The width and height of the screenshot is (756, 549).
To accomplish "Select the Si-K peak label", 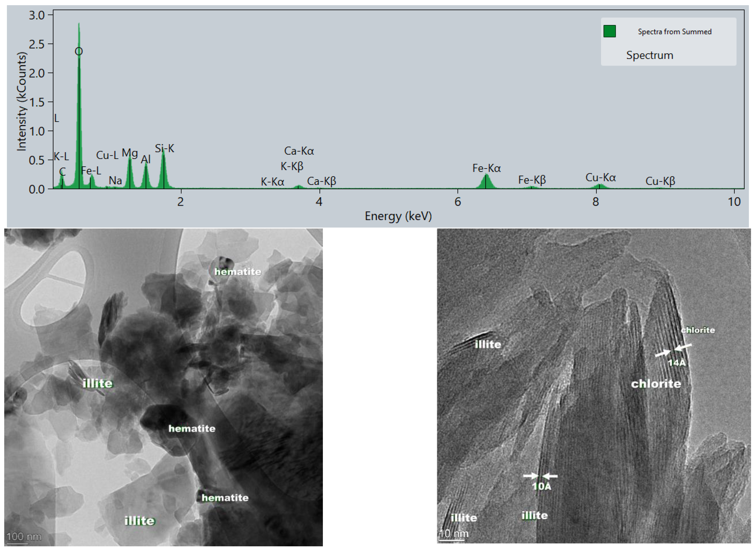I will click(164, 148).
